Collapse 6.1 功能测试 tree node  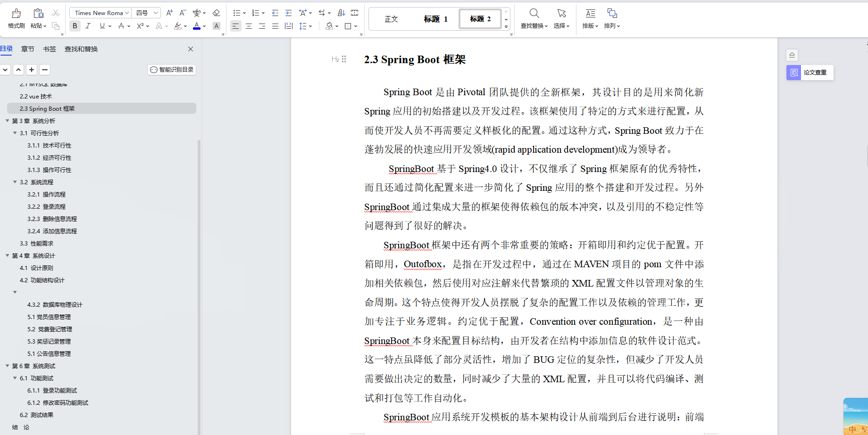(x=15, y=378)
